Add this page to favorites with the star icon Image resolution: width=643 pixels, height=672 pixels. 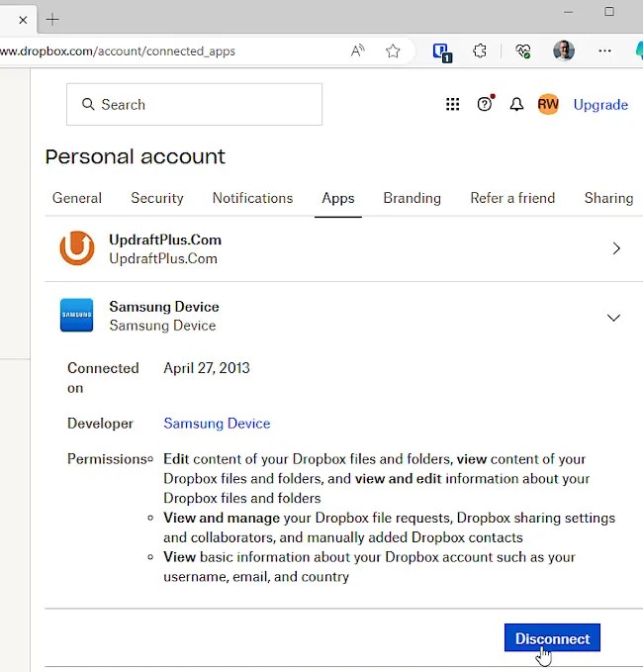click(393, 51)
